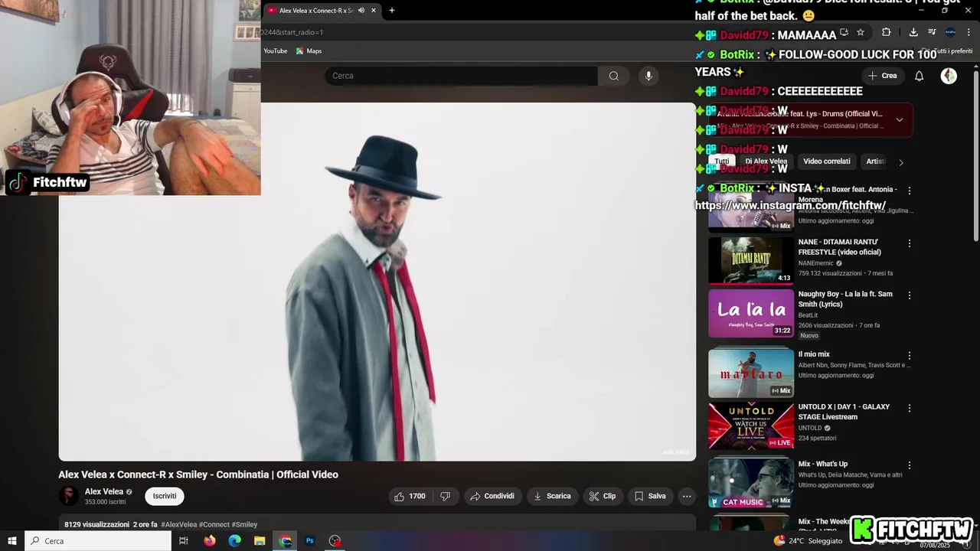Image resolution: width=980 pixels, height=551 pixels.
Task: Launch Firefox from the taskbar
Action: coord(210,541)
